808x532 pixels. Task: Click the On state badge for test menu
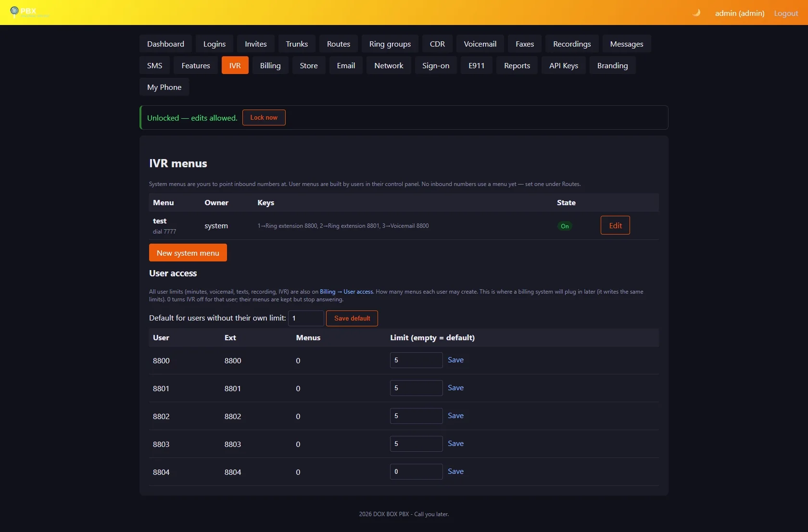tap(565, 226)
